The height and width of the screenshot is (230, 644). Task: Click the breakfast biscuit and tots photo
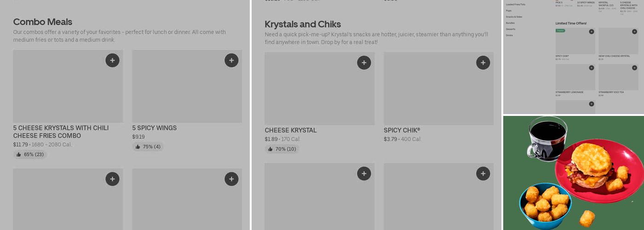coord(574,172)
